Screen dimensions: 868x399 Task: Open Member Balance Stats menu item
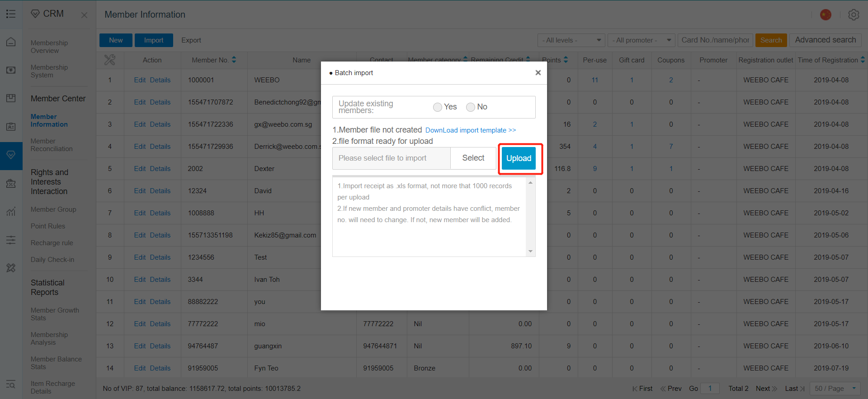[x=56, y=363]
